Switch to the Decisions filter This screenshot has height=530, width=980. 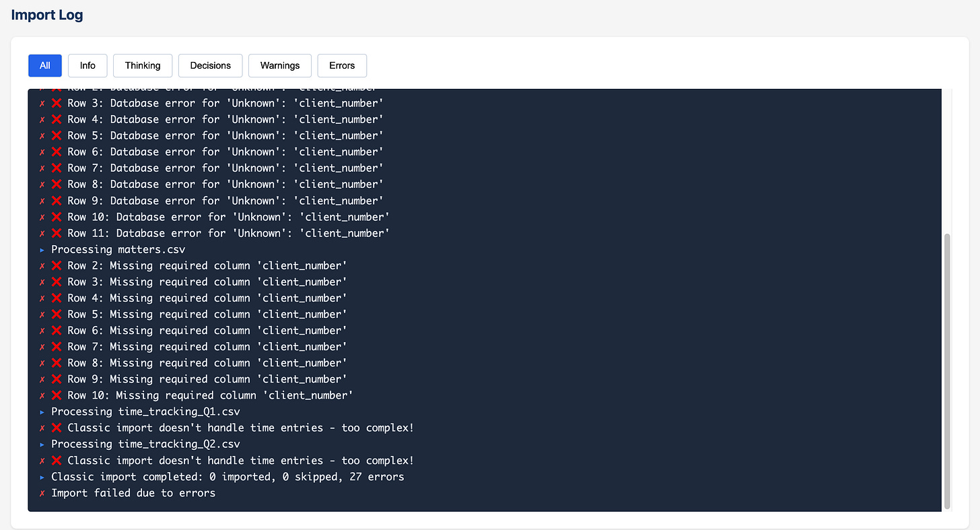(211, 65)
